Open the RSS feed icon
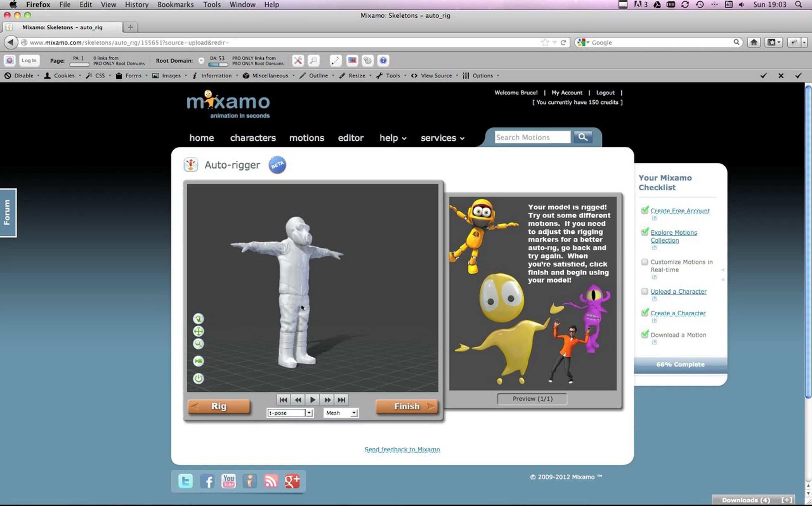Viewport: 812px width, 506px height. pyautogui.click(x=271, y=481)
